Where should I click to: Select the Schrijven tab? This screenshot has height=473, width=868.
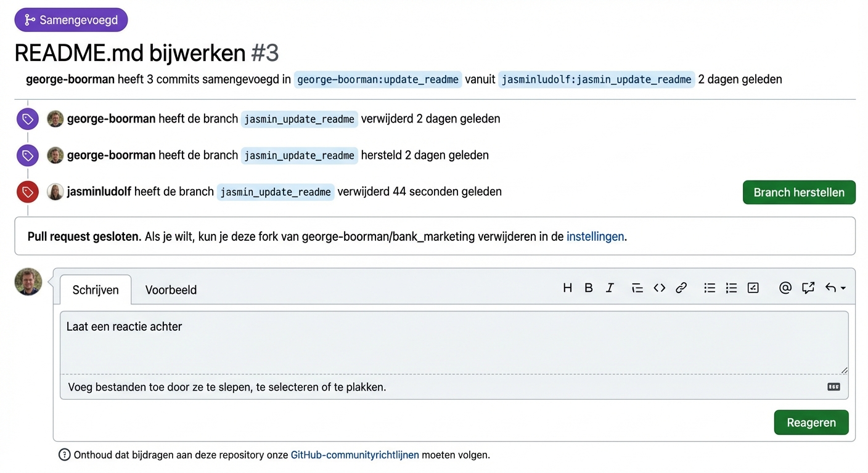tap(96, 289)
